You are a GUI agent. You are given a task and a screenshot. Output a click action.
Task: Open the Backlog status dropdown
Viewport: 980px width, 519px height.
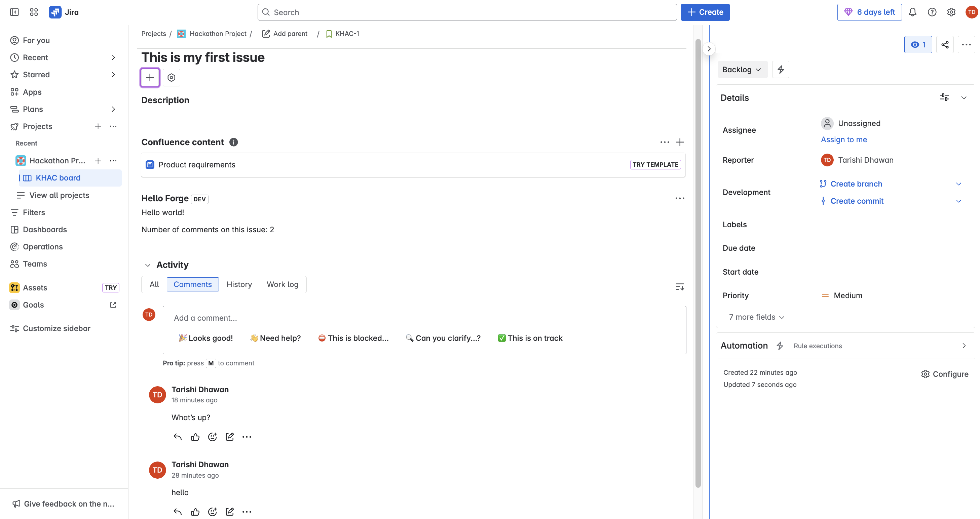pyautogui.click(x=742, y=70)
